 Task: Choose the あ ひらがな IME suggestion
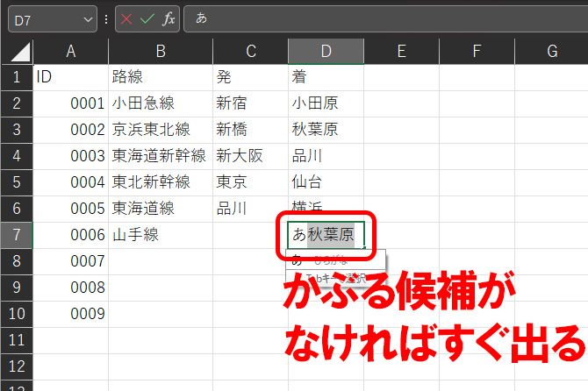click(x=335, y=259)
